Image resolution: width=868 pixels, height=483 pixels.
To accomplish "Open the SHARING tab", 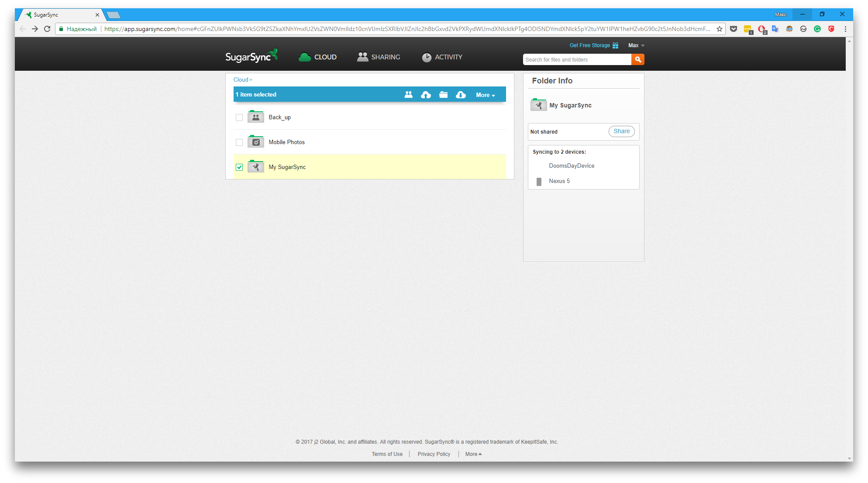I will pos(379,57).
